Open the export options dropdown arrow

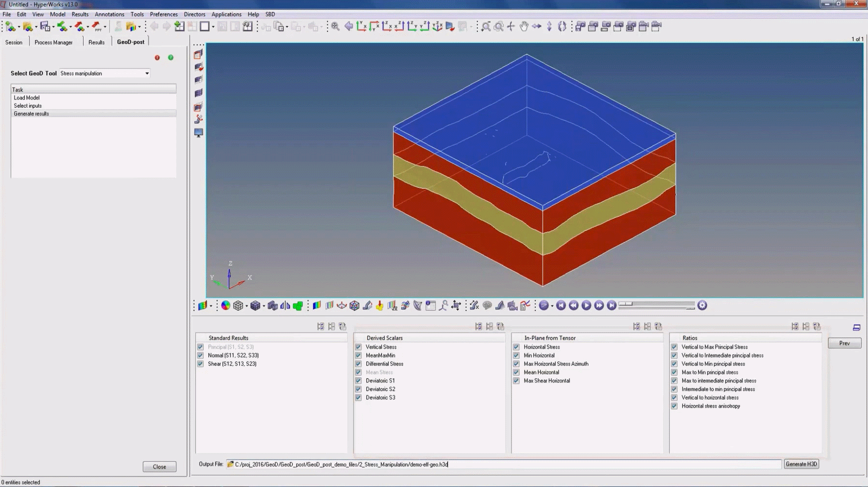point(88,27)
